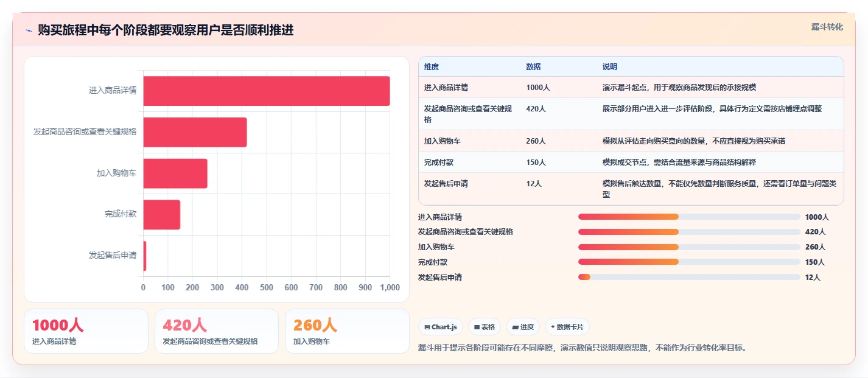The image size is (868, 378).
Task: Click the 加入购物车 table row cell
Action: [443, 141]
